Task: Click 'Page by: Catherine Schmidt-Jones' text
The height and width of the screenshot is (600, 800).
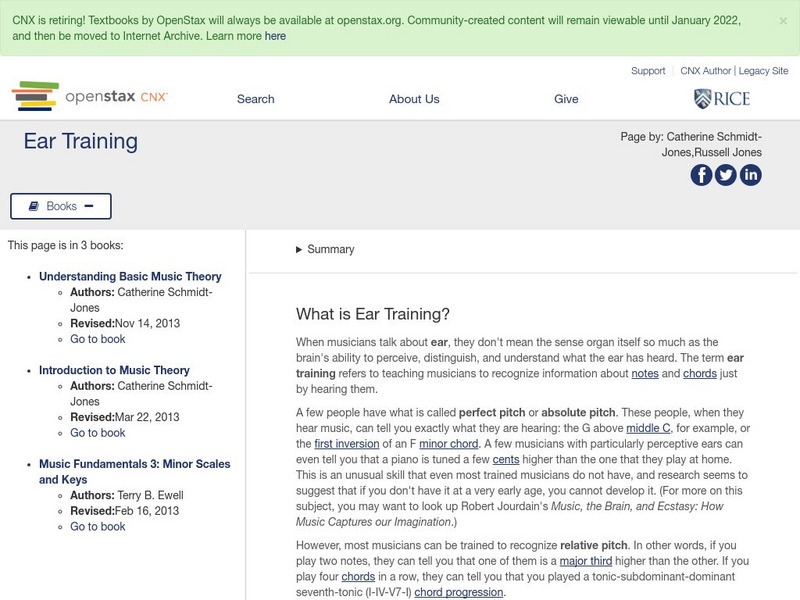Action: point(691,144)
